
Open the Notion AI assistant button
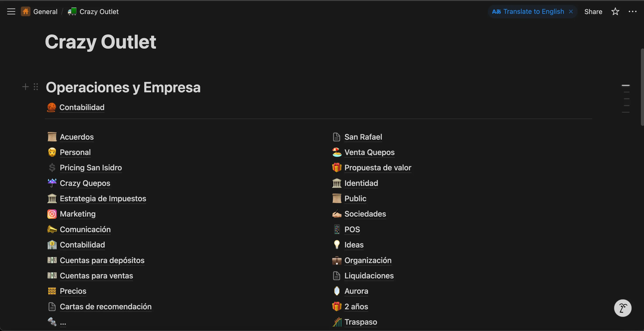point(623,308)
